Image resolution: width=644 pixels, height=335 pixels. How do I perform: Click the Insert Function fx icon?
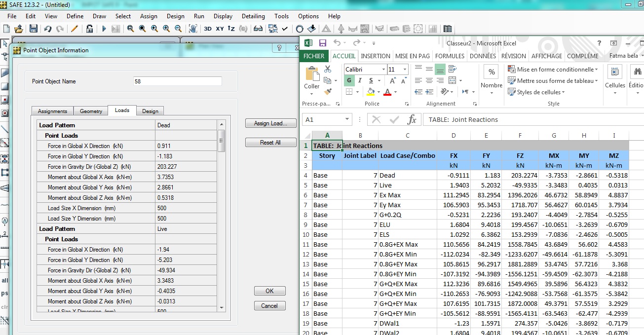point(412,119)
